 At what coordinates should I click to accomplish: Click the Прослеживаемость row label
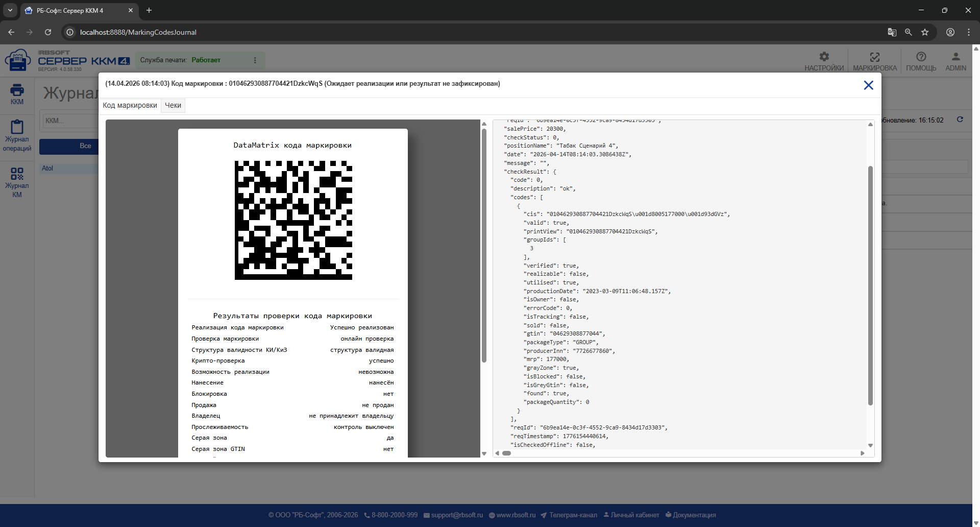tap(219, 427)
